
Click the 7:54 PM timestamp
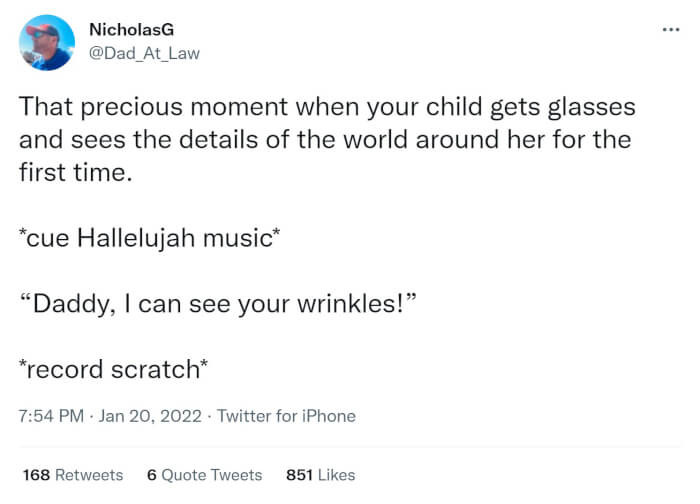[51, 416]
